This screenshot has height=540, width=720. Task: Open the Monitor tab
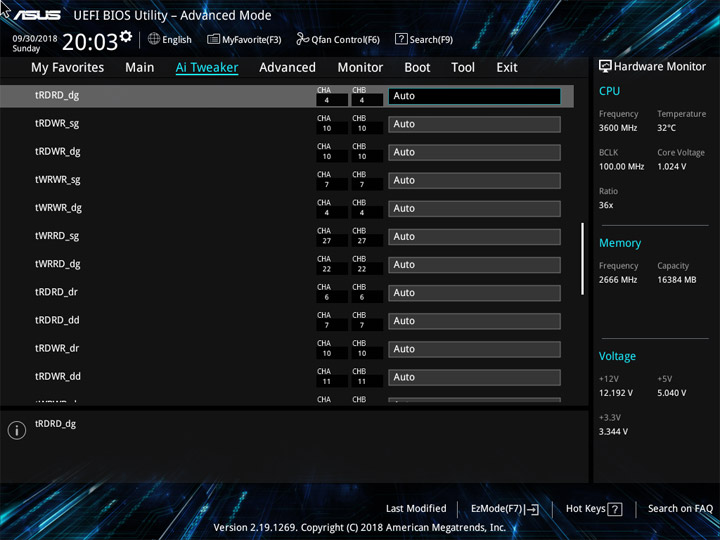click(360, 68)
